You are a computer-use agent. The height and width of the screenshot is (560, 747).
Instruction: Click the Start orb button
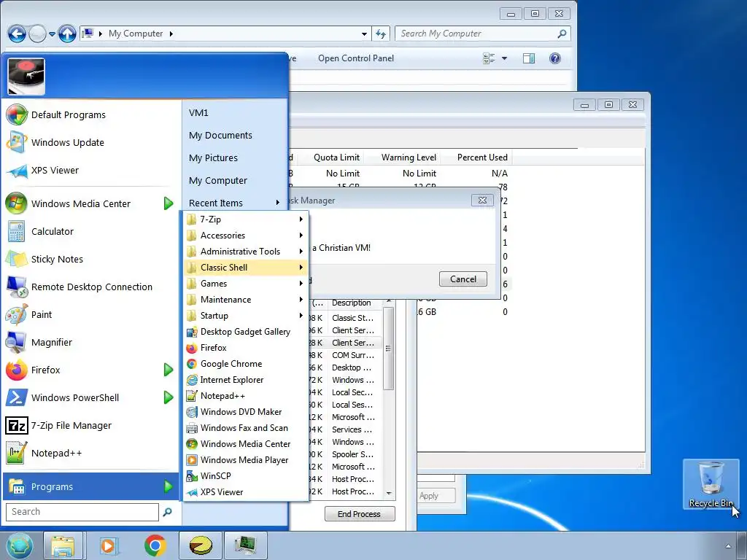click(x=19, y=545)
